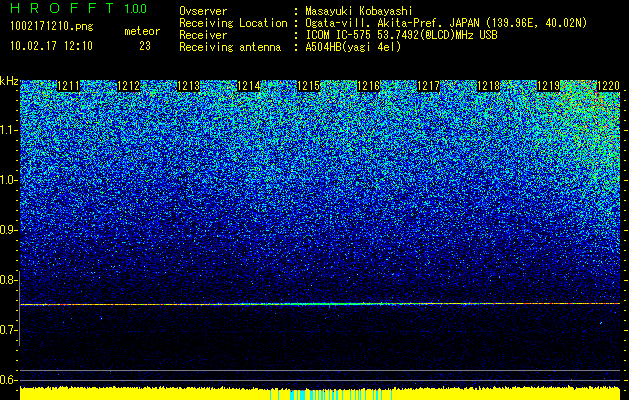Click the 1212 time marker
This screenshot has height=400, width=629.
[128, 85]
